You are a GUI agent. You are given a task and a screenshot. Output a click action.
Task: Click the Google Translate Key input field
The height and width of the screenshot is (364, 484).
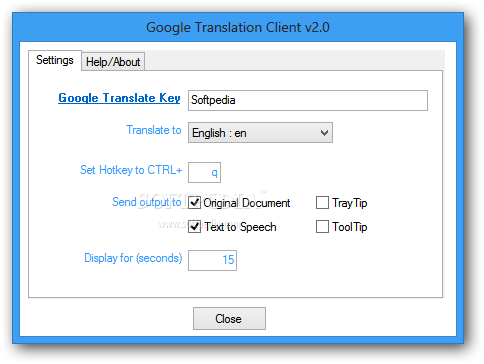[308, 100]
